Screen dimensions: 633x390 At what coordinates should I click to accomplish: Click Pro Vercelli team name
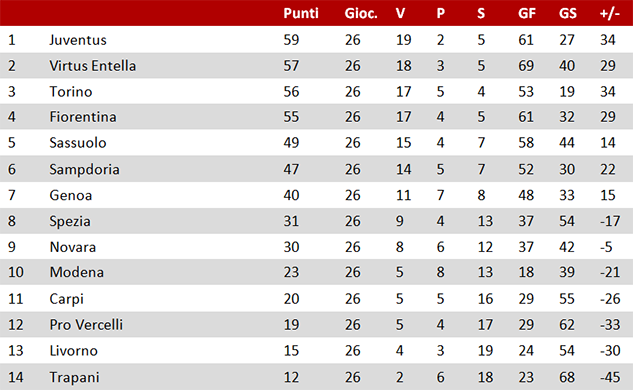tap(86, 325)
